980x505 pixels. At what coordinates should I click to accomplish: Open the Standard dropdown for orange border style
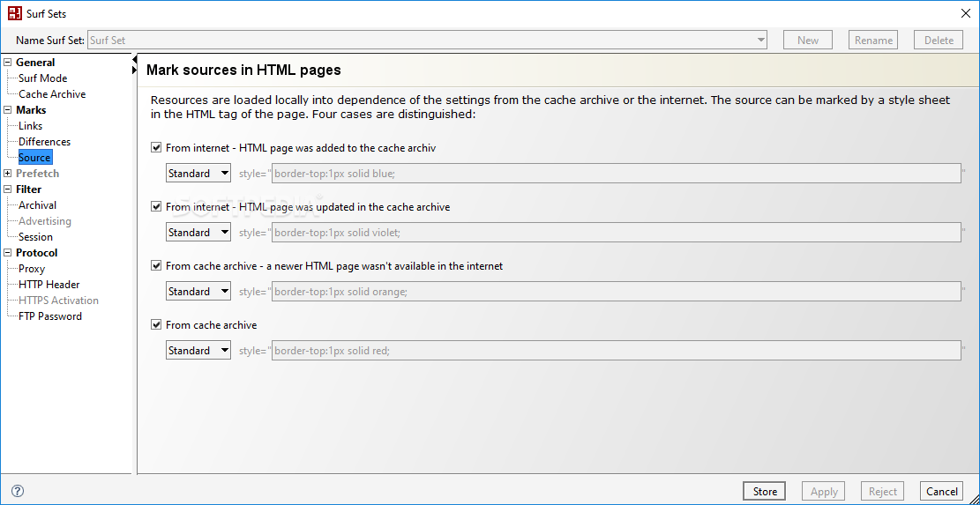(198, 292)
